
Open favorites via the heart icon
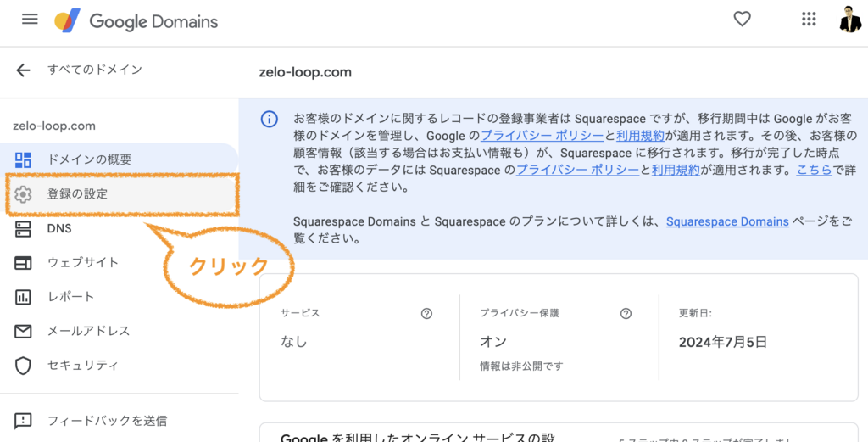coord(742,20)
